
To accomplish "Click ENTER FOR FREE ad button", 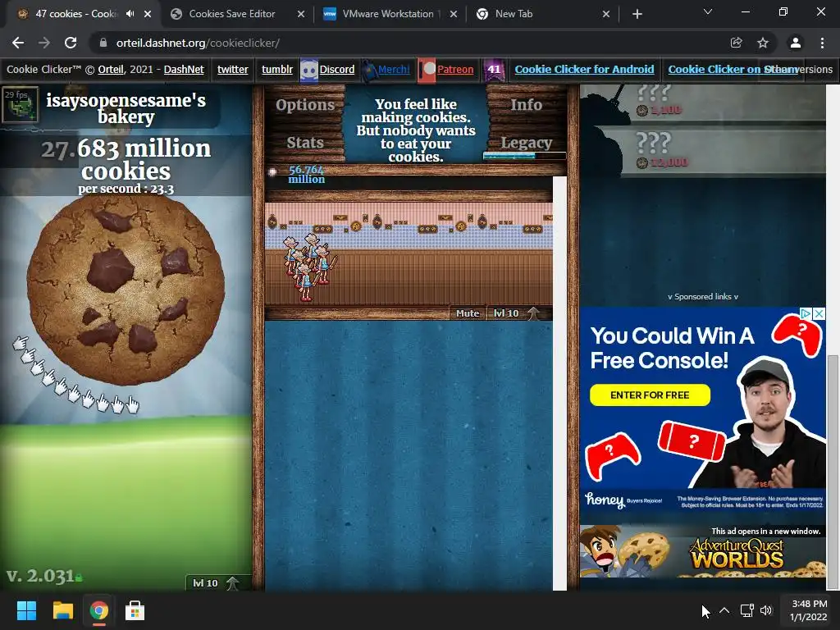I will (650, 395).
